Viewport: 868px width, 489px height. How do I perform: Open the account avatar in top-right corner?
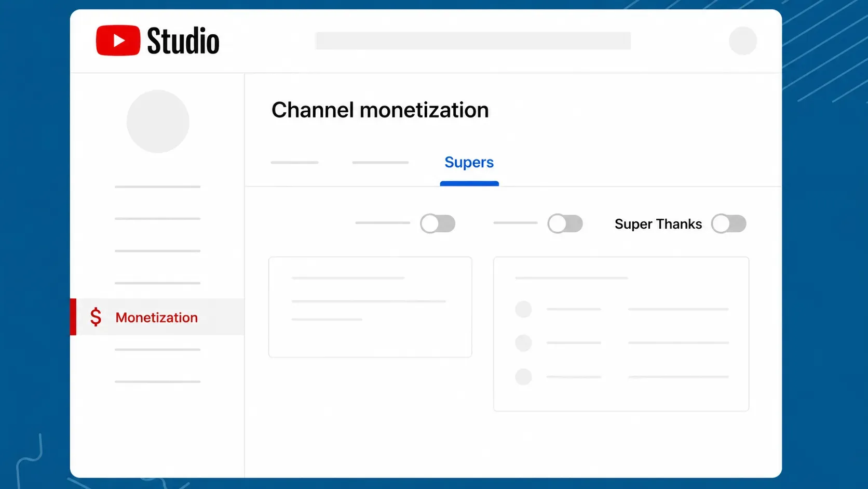[743, 41]
